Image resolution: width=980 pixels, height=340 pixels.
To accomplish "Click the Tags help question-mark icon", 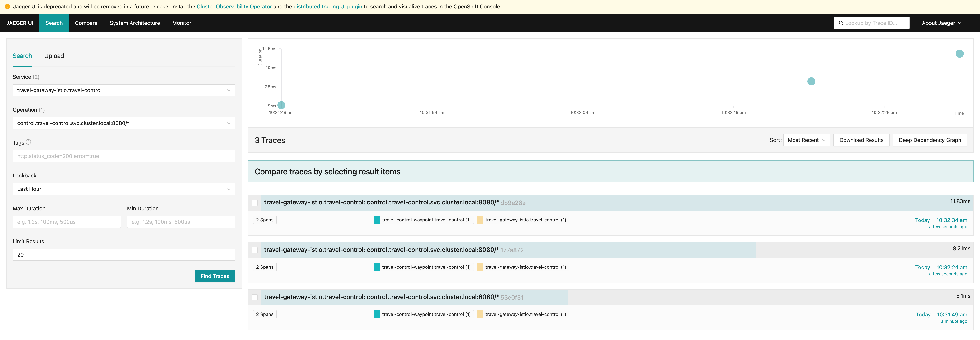I will click(28, 142).
